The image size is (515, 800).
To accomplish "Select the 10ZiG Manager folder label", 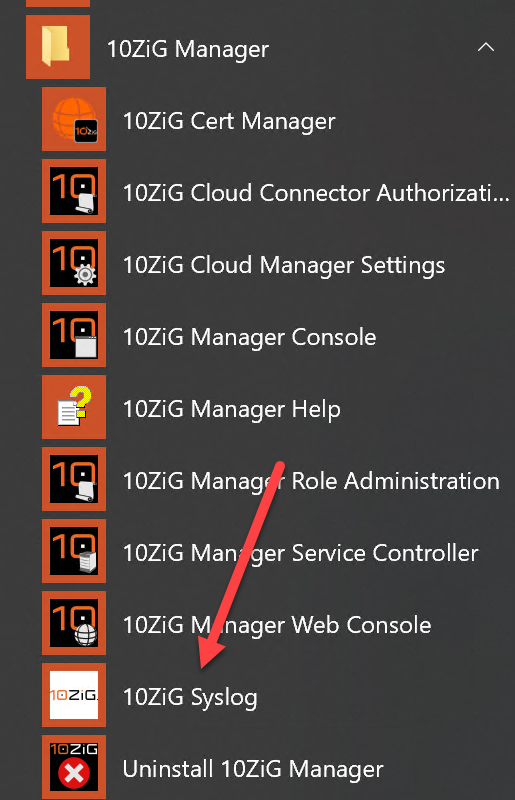I will [188, 49].
